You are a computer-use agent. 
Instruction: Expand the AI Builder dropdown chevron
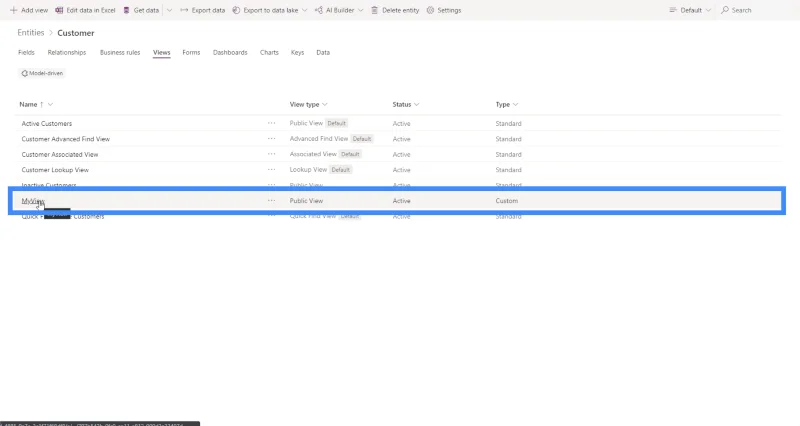360,10
